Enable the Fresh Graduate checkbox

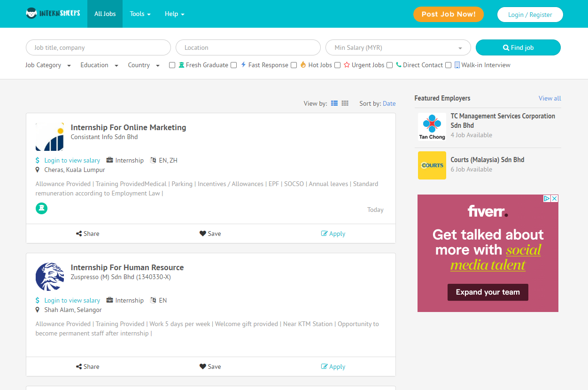pyautogui.click(x=172, y=65)
